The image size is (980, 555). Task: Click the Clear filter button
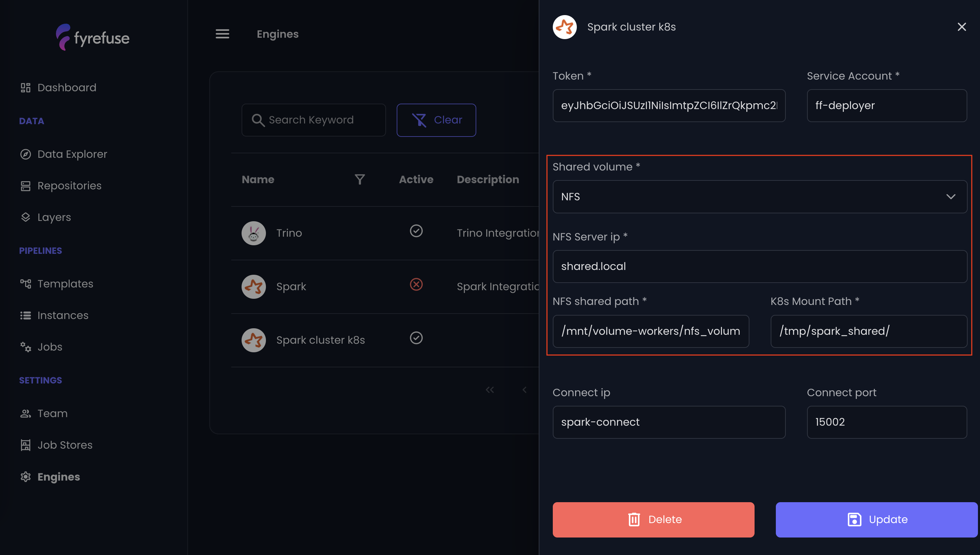tap(436, 120)
